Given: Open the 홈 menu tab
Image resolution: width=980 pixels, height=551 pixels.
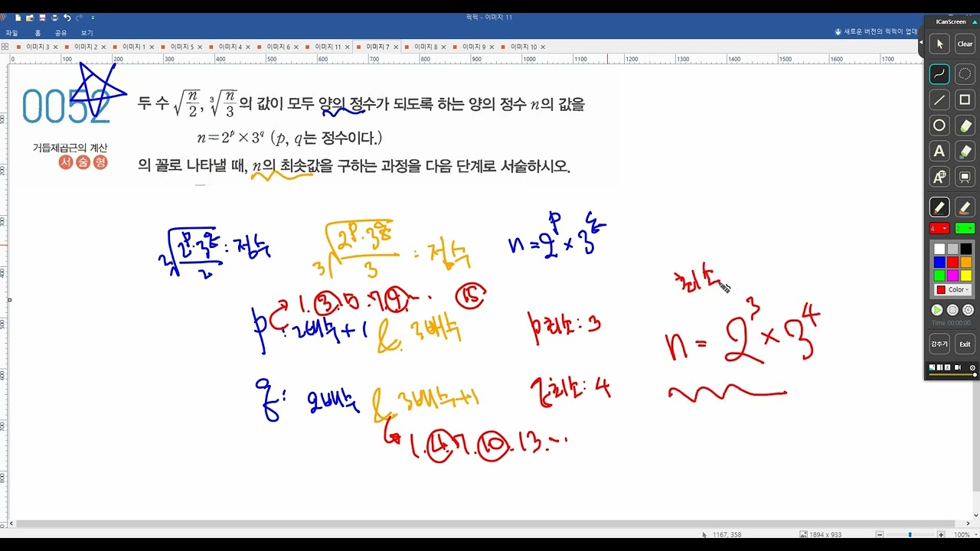Looking at the screenshot, I should [38, 33].
